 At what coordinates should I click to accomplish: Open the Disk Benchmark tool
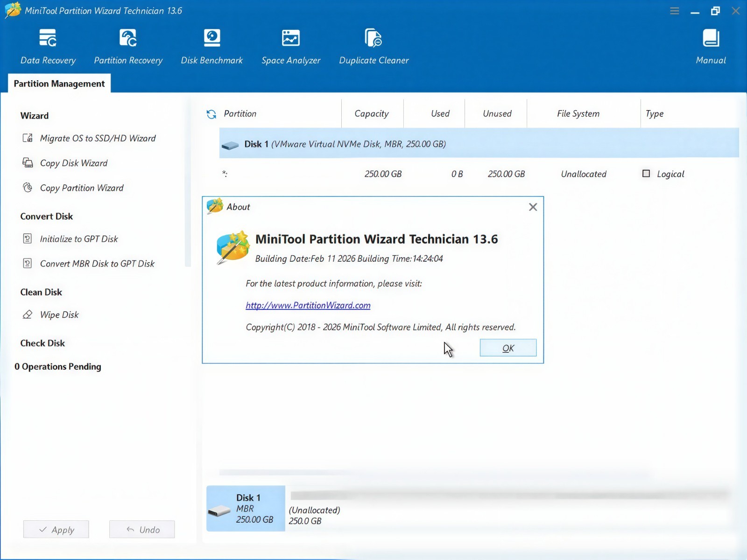pyautogui.click(x=211, y=47)
